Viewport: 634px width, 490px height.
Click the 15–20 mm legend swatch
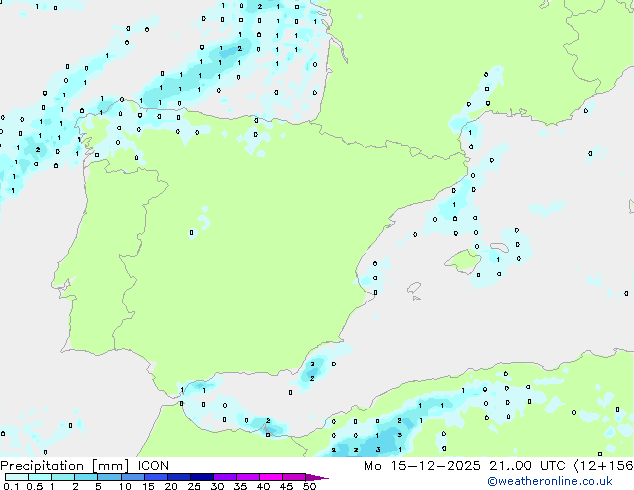(155, 477)
